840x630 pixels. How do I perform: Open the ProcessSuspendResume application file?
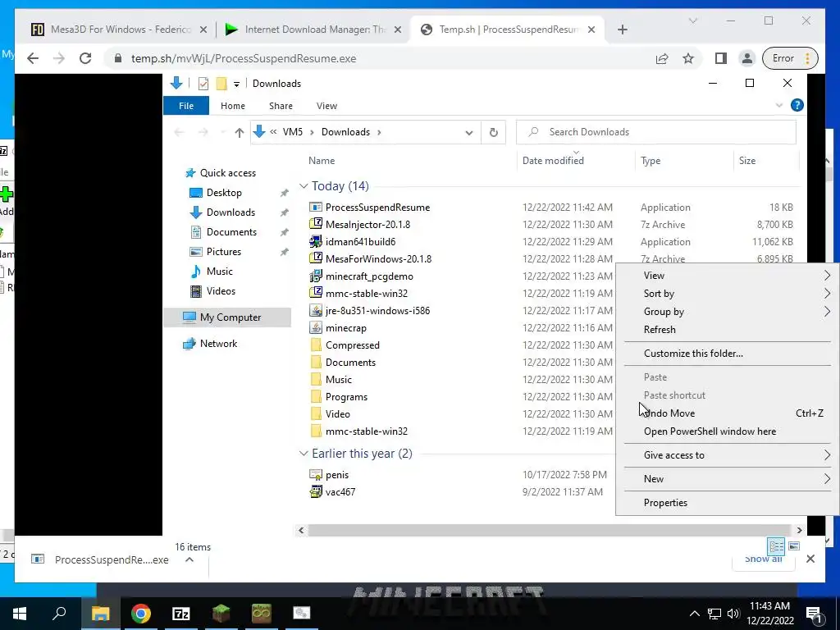coord(377,208)
